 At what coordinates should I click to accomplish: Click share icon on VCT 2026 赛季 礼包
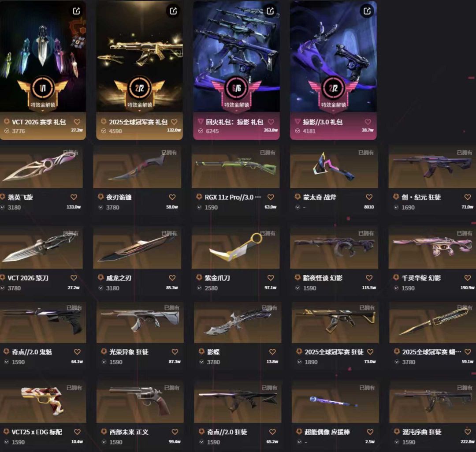pos(76,11)
